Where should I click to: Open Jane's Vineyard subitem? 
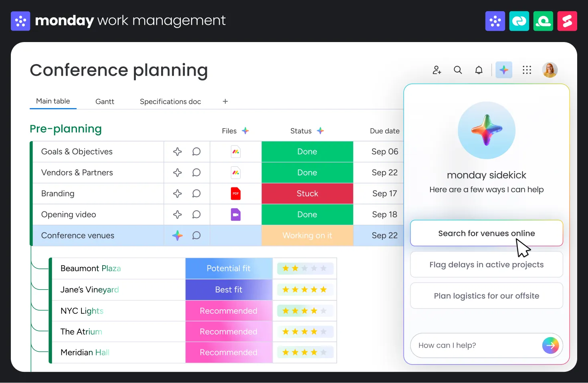(x=90, y=290)
